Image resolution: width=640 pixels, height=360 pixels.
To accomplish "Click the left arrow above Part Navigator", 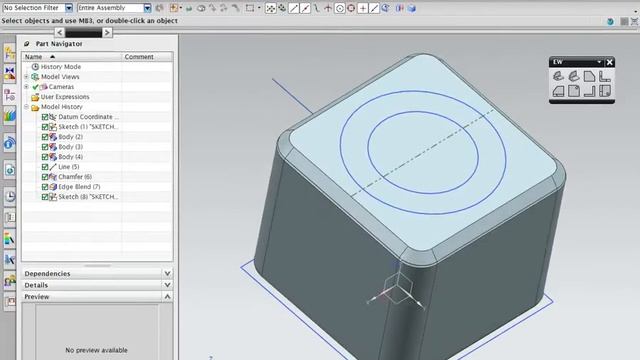I will (60, 32).
